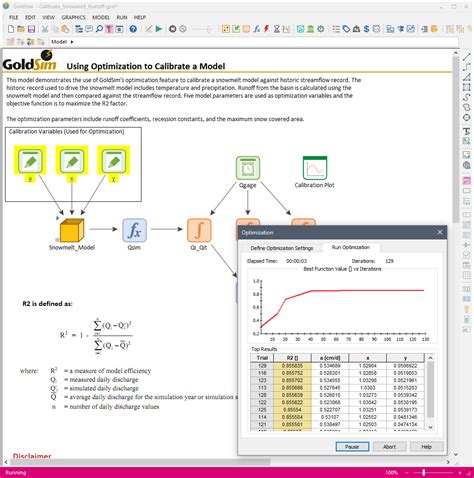The image size is (474, 478).
Task: Close the Optimization dialog
Action: (x=440, y=232)
